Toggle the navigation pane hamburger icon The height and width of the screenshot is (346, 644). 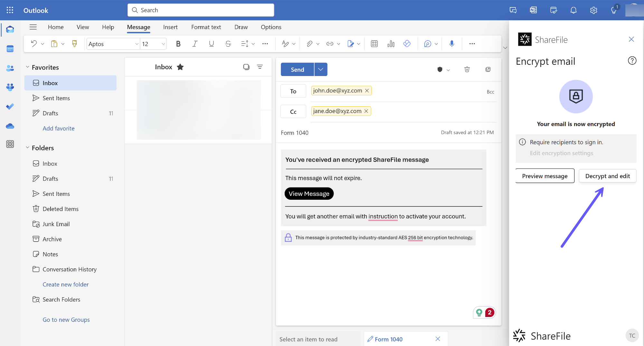click(33, 27)
